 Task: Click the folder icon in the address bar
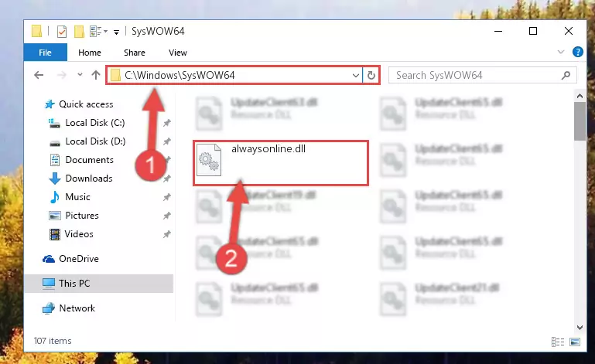115,75
